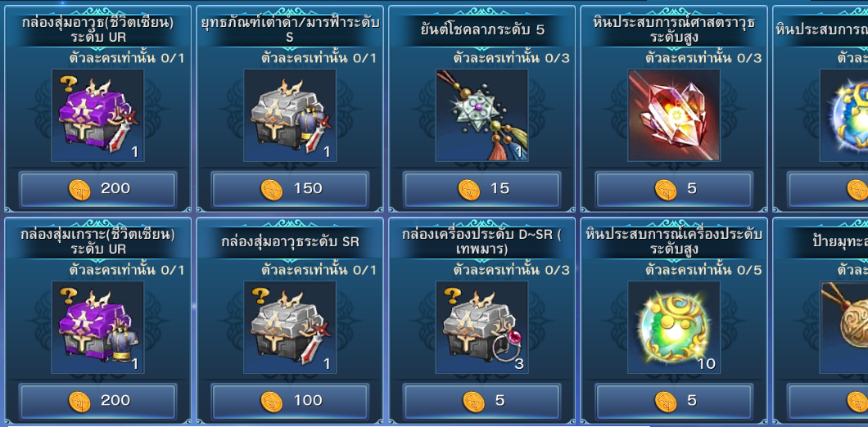The width and height of the screenshot is (868, 427).
Task: Buy D~SR accessory box for 5 coins
Action: click(x=481, y=401)
